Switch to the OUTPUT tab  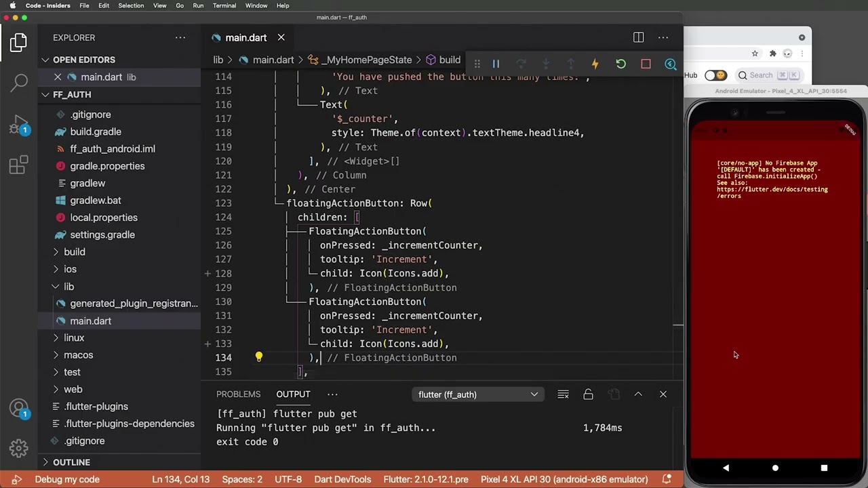[x=293, y=394]
